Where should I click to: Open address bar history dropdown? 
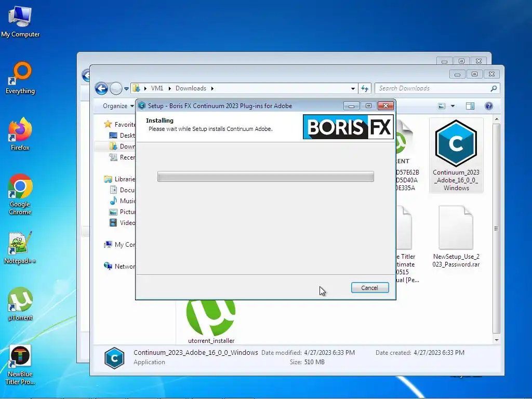(353, 88)
